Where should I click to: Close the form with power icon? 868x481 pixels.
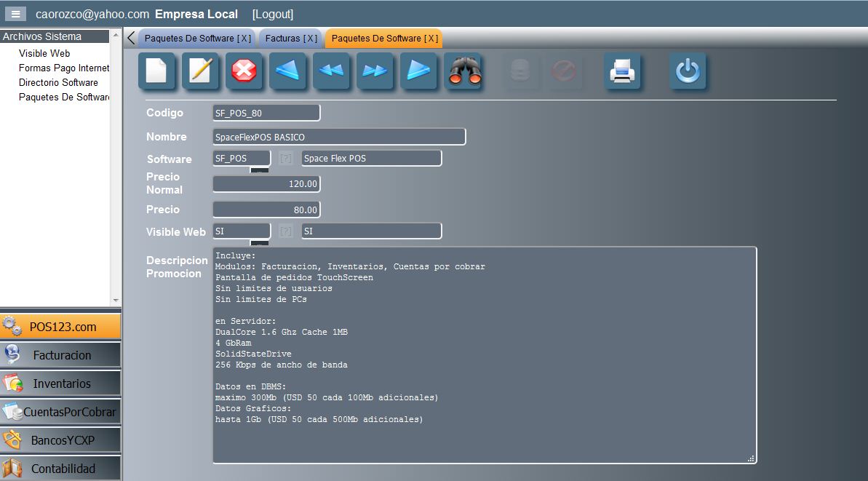coord(688,71)
